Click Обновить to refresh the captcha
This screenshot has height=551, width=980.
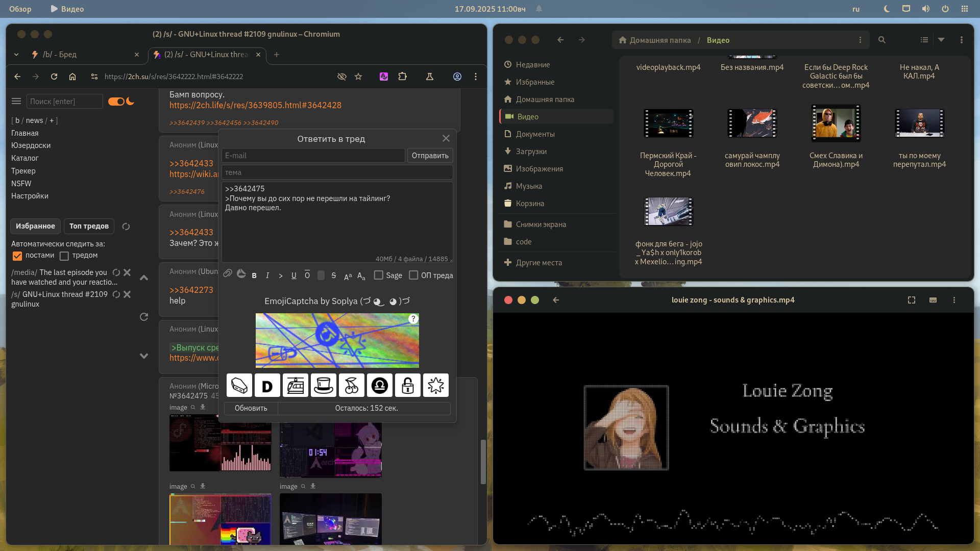[251, 408]
